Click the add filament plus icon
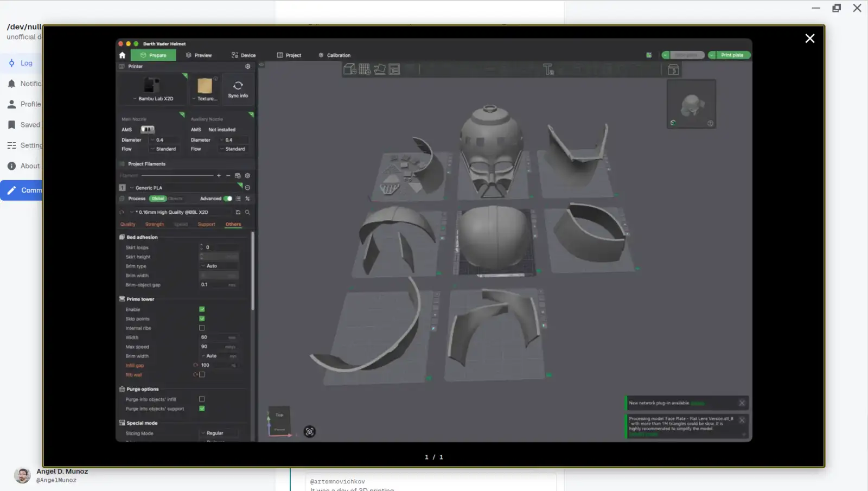868x491 pixels. pyautogui.click(x=219, y=176)
